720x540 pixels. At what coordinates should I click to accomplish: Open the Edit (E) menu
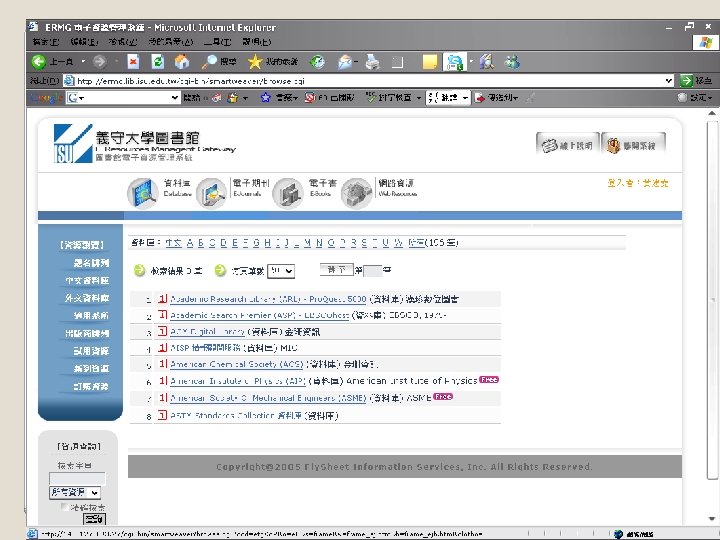(84, 42)
